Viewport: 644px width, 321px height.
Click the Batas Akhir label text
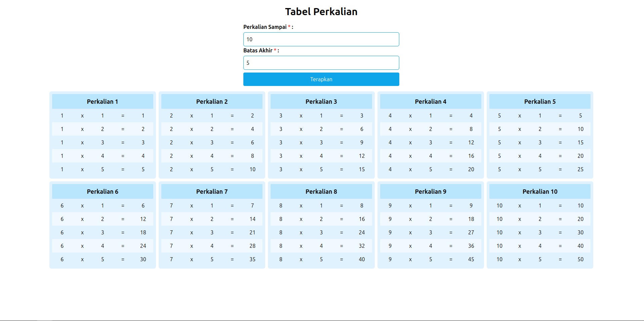(x=258, y=50)
